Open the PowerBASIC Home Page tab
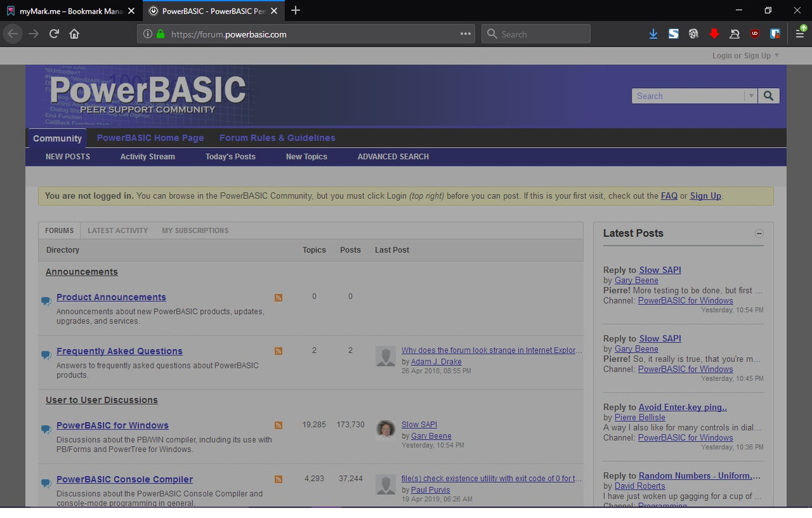 pyautogui.click(x=150, y=138)
